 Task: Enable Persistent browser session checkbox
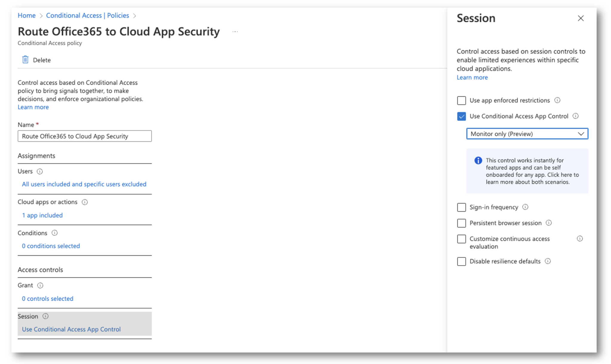(x=462, y=223)
